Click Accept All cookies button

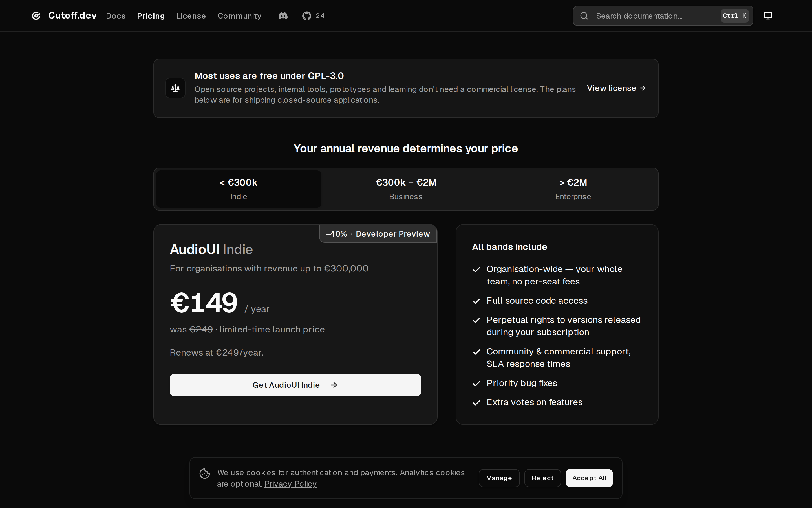[589, 478]
